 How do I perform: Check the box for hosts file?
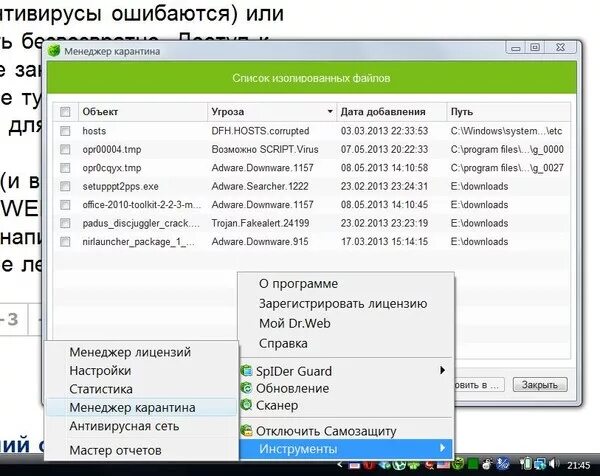click(65, 131)
